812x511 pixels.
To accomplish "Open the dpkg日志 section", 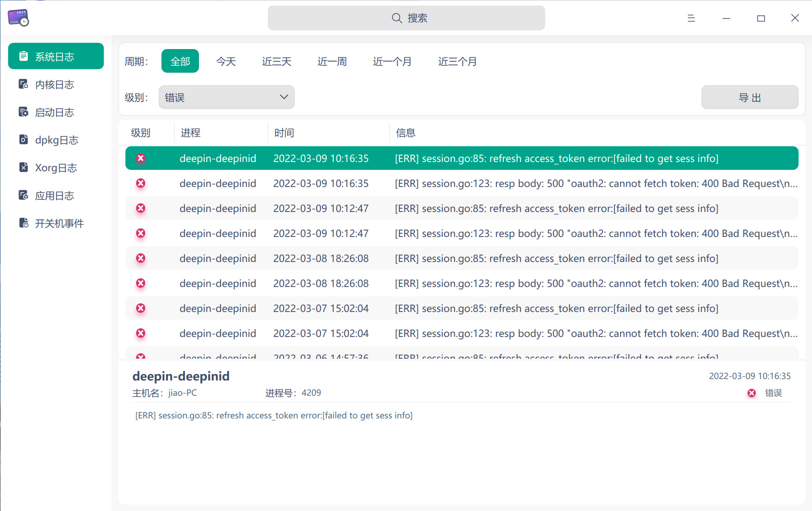I will coord(56,139).
